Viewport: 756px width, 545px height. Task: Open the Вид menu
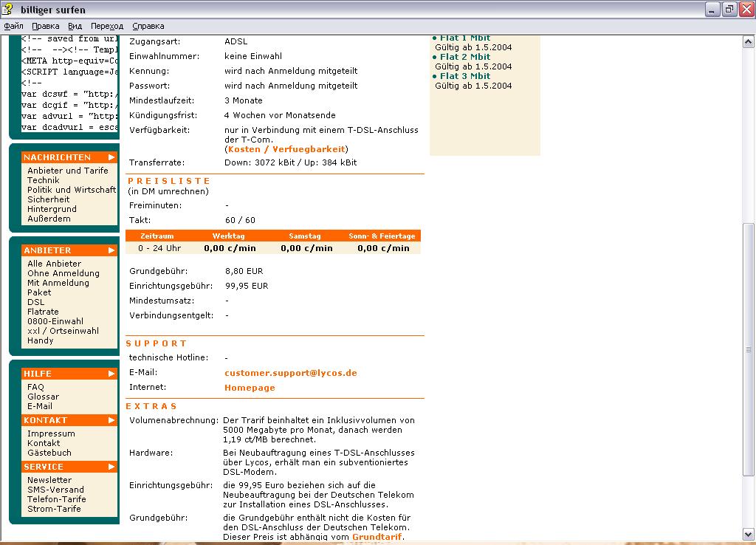(75, 26)
